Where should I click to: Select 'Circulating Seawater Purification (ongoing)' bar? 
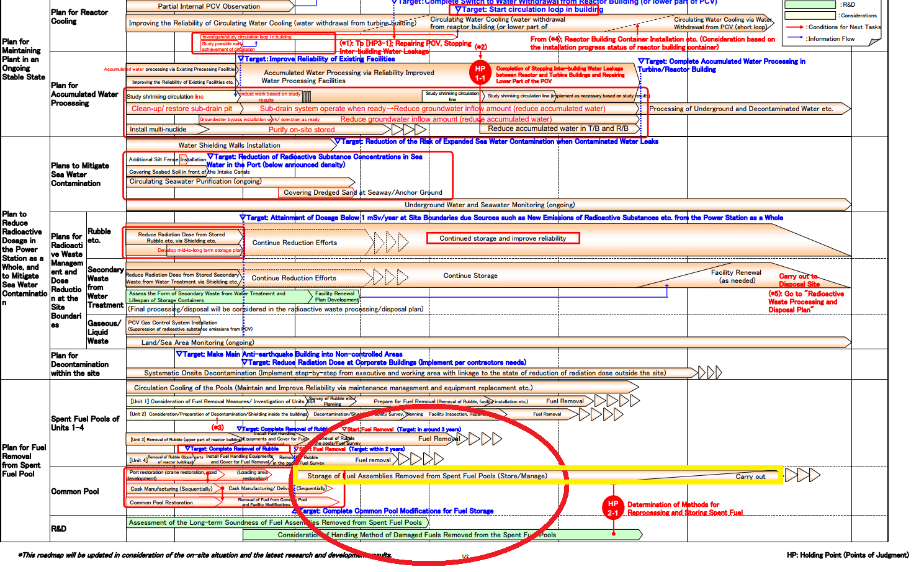(x=241, y=182)
